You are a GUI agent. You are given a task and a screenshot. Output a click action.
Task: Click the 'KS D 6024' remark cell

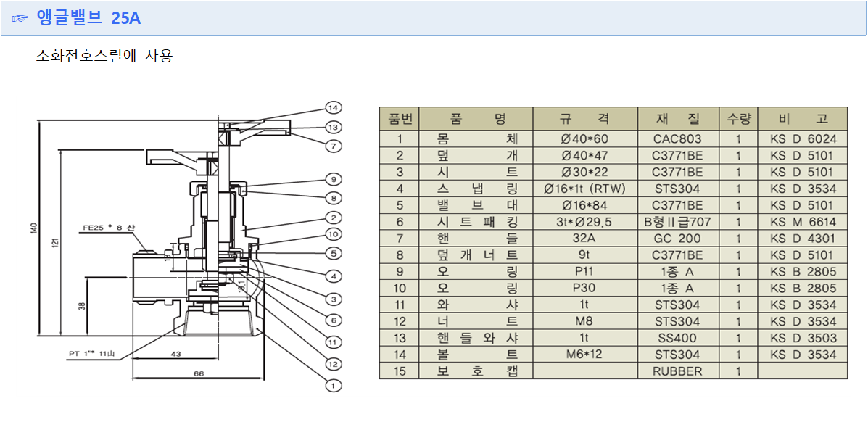(803, 139)
